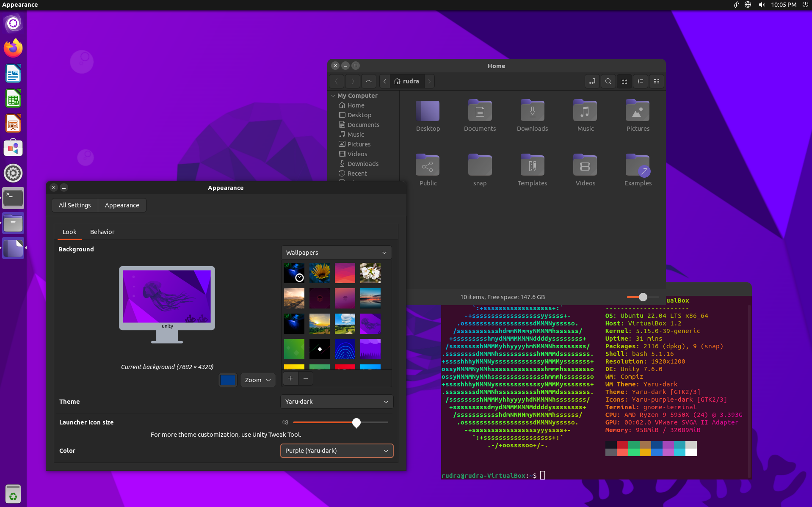
Task: Open the Theme dropdown showing Yaru-dark
Action: click(336, 401)
